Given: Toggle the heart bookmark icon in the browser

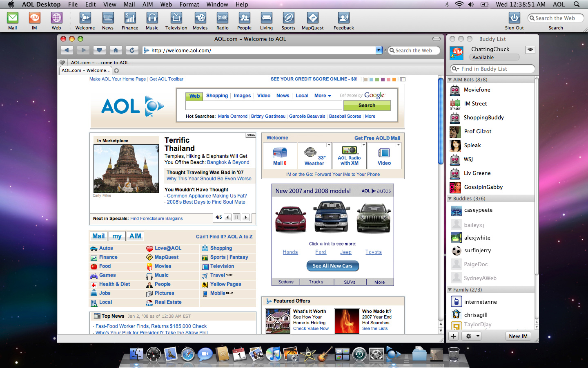Looking at the screenshot, I should [x=99, y=50].
